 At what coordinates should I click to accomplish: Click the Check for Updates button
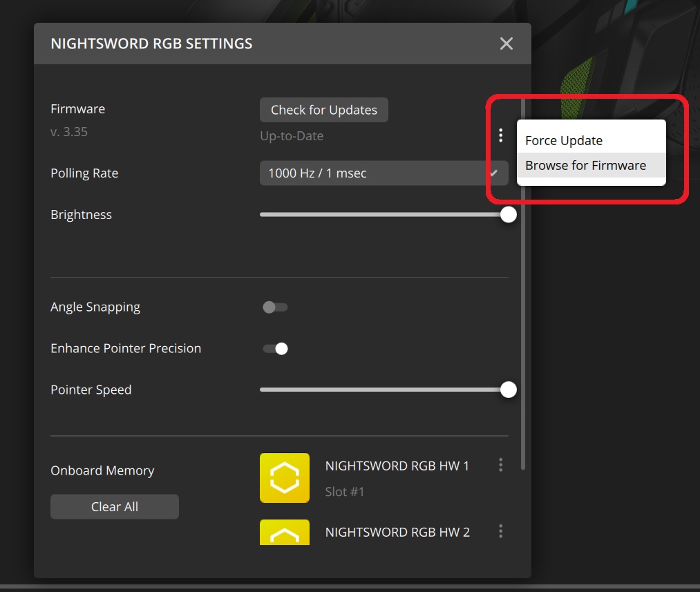click(323, 109)
